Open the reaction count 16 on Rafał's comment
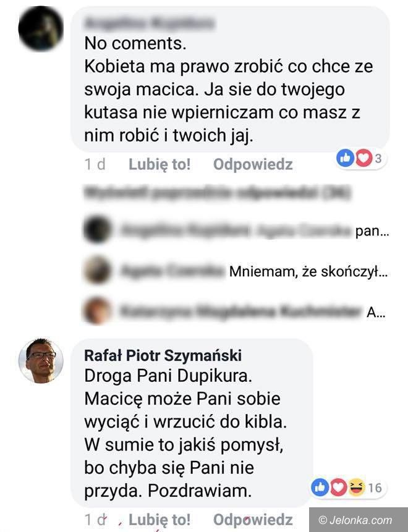The height and width of the screenshot is (532, 408). click(x=375, y=488)
